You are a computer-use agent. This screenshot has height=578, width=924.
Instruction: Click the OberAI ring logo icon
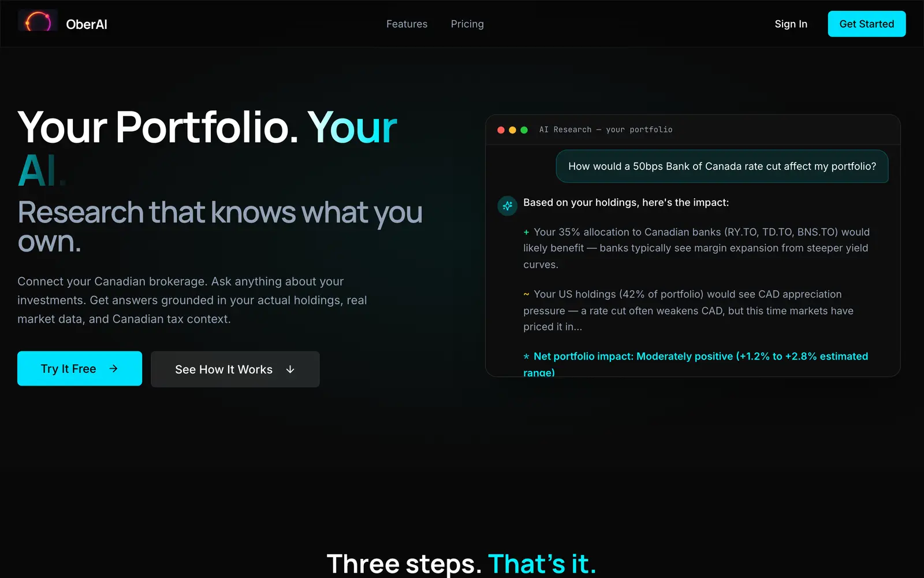pos(38,21)
